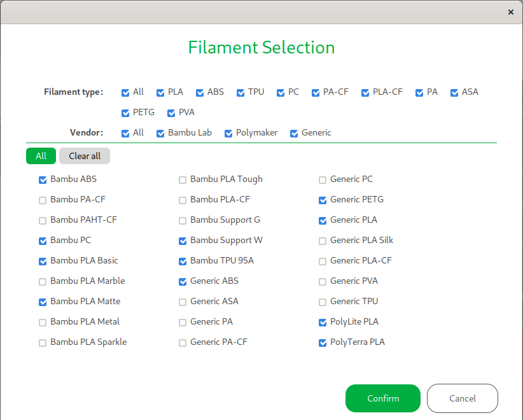Toggle the All checkbox in Vendor row
This screenshot has width=523, height=420.
click(x=125, y=134)
